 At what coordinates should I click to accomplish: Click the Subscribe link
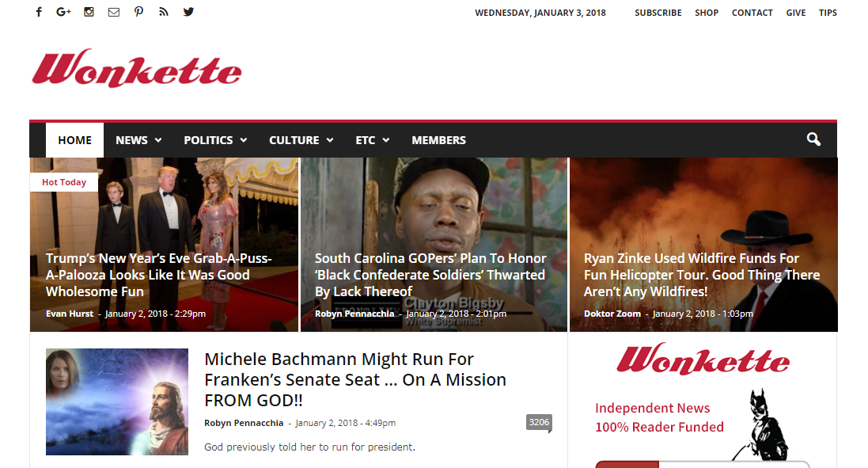658,13
